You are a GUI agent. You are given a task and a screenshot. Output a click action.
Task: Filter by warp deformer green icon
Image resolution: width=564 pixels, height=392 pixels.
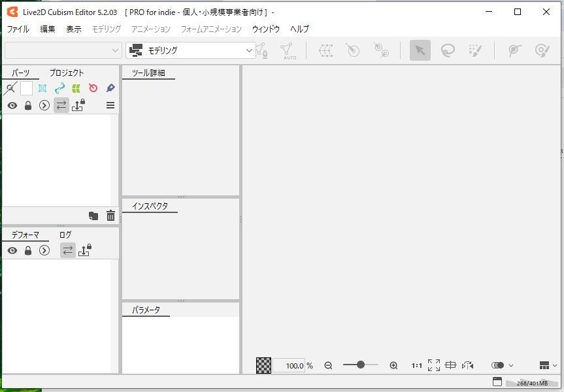click(x=76, y=88)
